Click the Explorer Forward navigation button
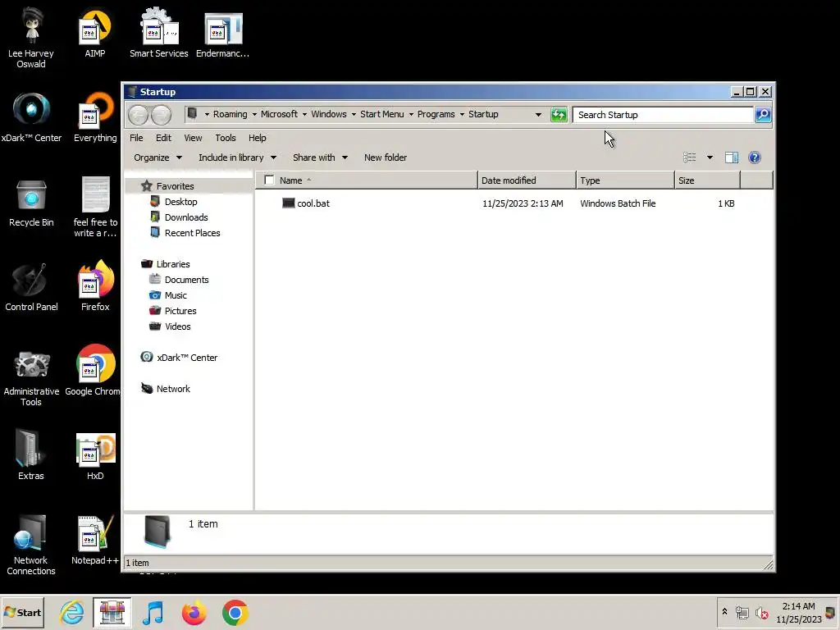Viewport: 840px width, 630px height. (x=161, y=115)
